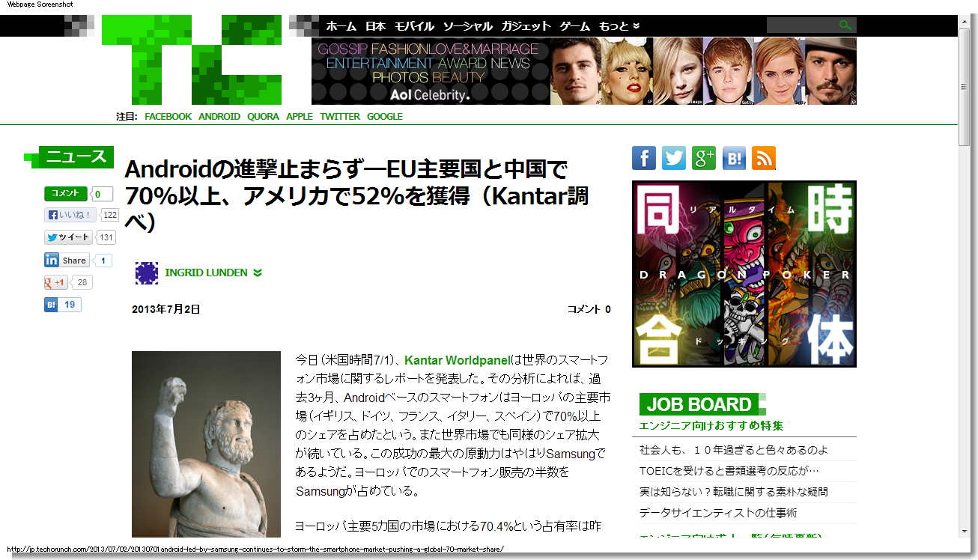This screenshot has height=560, width=978.
Task: Open the Aol Celebrity banner ad
Action: (584, 71)
